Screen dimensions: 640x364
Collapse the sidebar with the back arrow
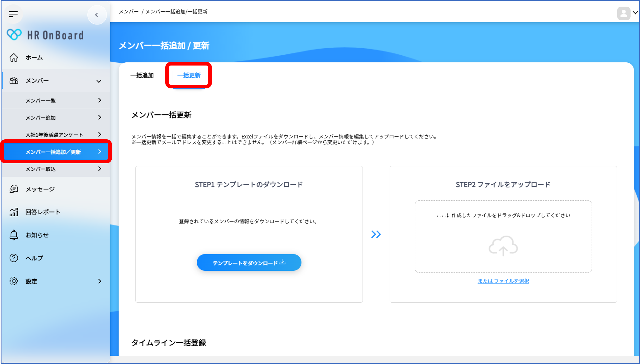pos(97,15)
